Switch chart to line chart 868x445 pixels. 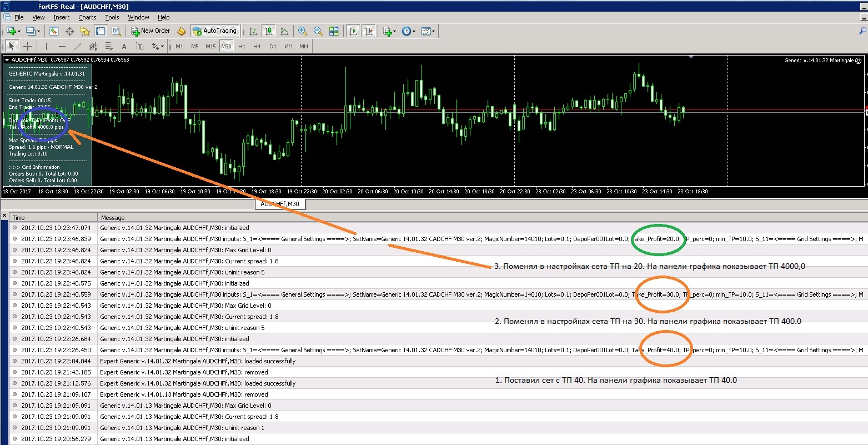pyautogui.click(x=284, y=31)
